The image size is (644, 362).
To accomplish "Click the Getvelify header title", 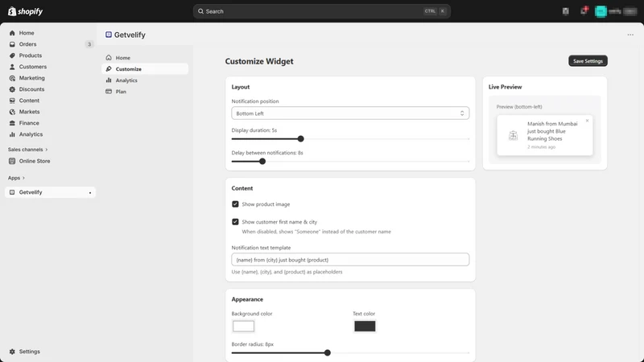I will pos(130,35).
